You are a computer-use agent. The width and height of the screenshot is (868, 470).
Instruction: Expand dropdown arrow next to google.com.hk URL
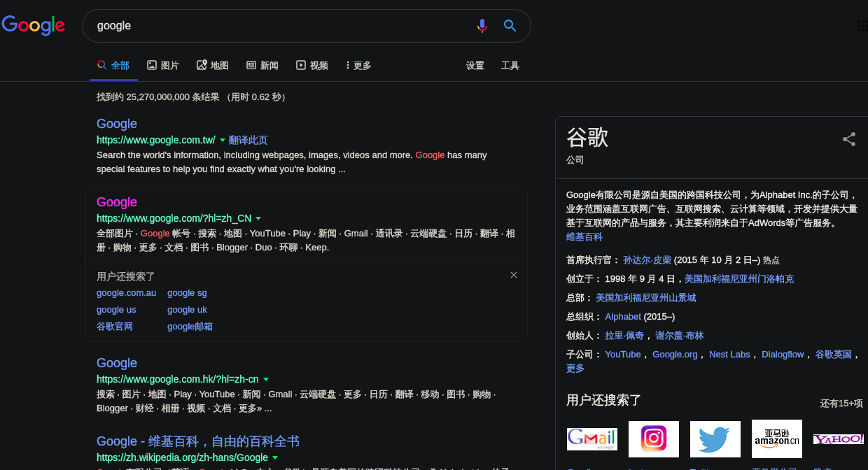coord(266,379)
